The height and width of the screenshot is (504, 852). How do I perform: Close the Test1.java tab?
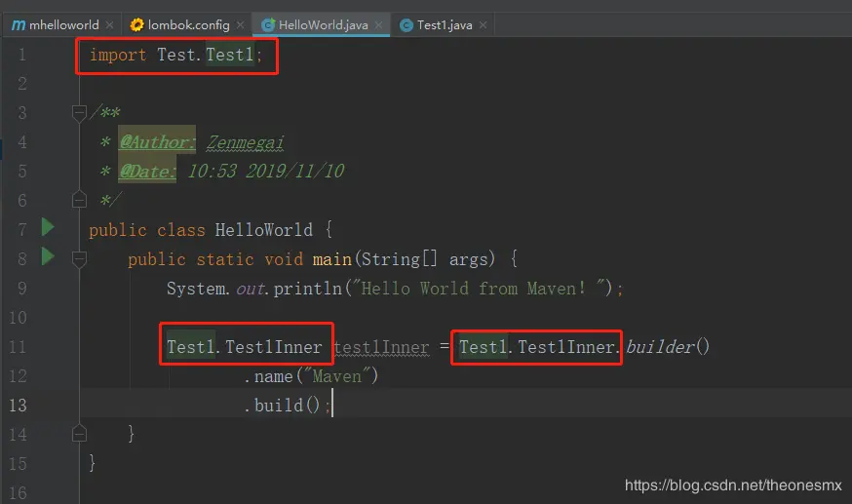pos(484,25)
